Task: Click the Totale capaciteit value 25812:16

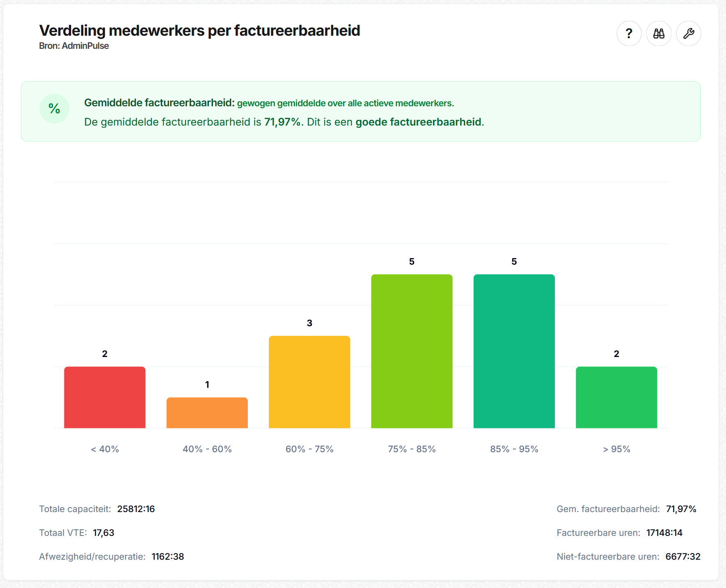Action: 136,509
